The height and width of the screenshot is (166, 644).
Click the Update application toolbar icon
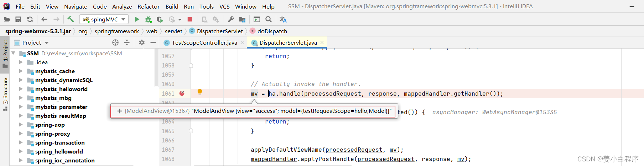[216, 19]
